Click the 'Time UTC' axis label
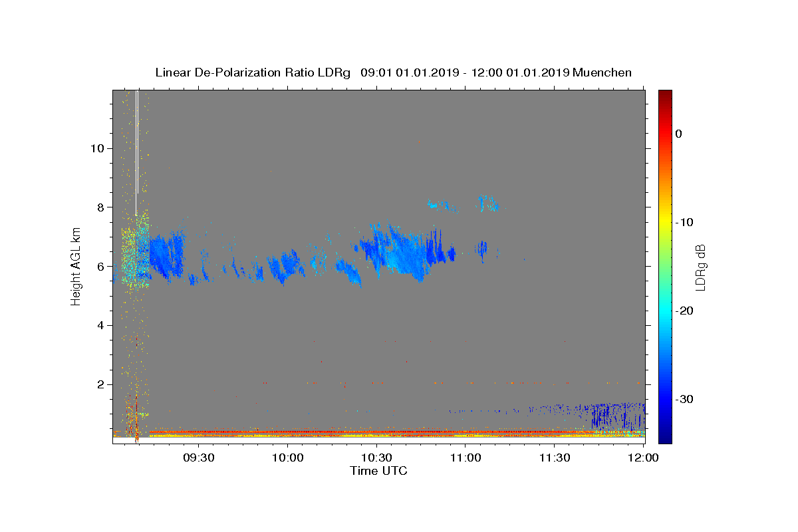798x532 pixels. pyautogui.click(x=378, y=471)
